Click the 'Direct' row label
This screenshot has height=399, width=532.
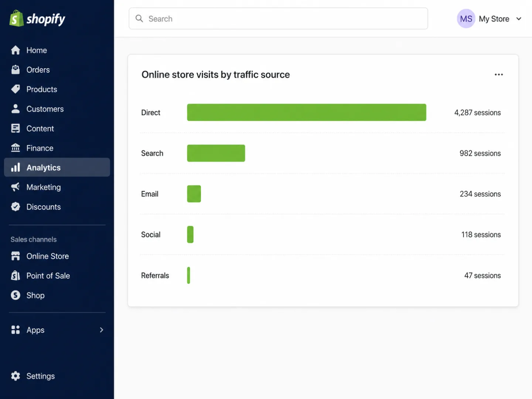coord(151,113)
